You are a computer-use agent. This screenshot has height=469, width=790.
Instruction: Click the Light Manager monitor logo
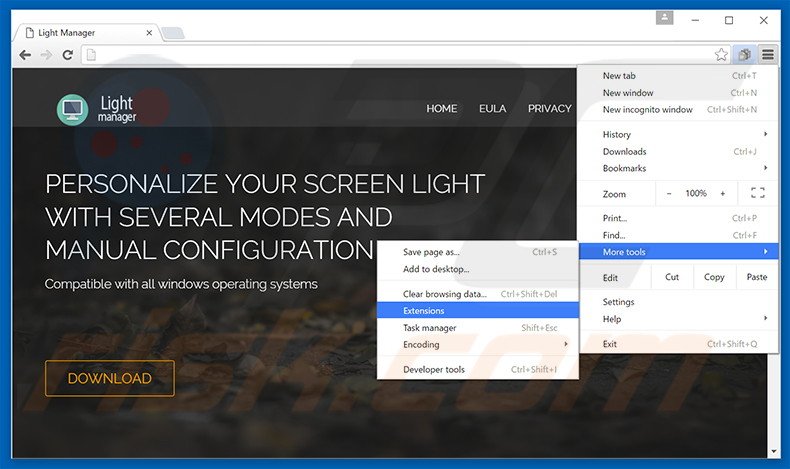[72, 109]
